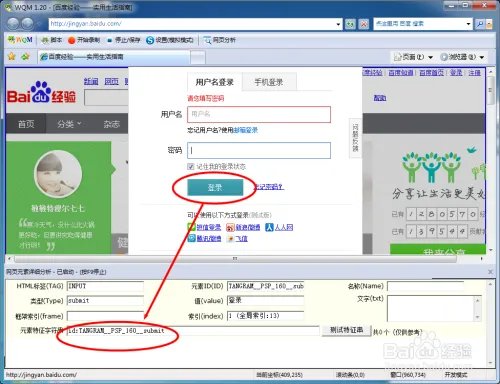Click the 开发模式 status bar entry

(x=456, y=375)
